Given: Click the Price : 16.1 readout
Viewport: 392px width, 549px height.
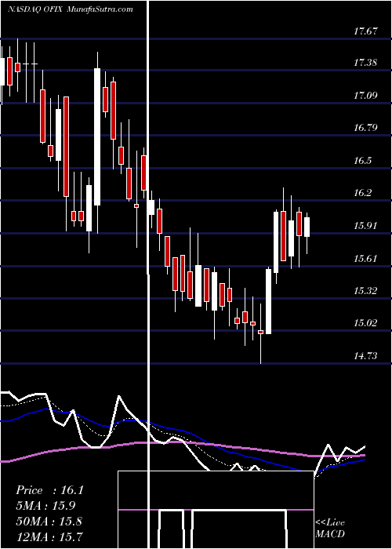Looking at the screenshot, I should tap(49, 490).
